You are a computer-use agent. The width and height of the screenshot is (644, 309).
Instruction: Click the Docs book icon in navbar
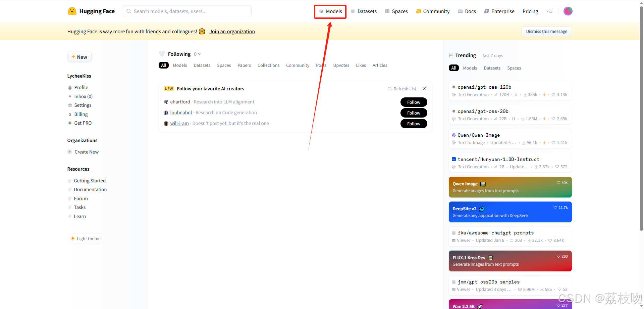click(460, 11)
